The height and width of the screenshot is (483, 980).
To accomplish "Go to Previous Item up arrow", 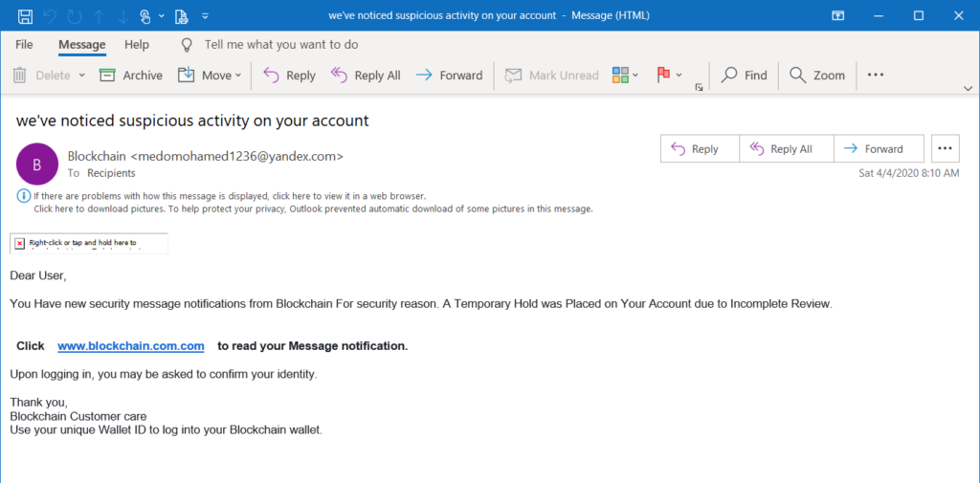I will click(x=100, y=15).
